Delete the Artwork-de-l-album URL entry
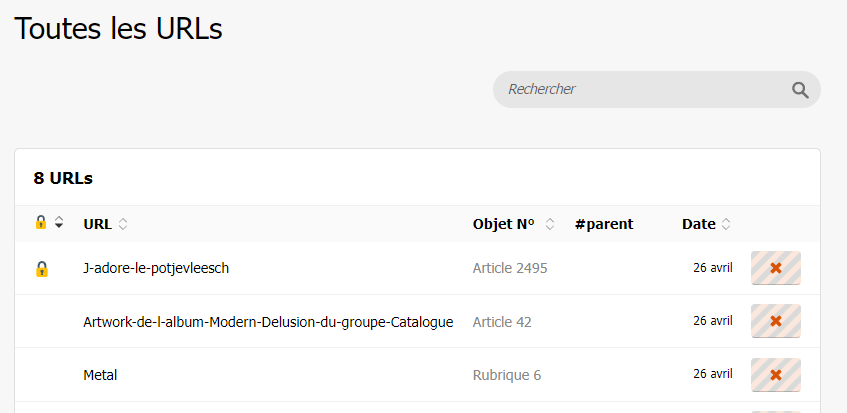Viewport: 847px width, 413px height. tap(776, 321)
